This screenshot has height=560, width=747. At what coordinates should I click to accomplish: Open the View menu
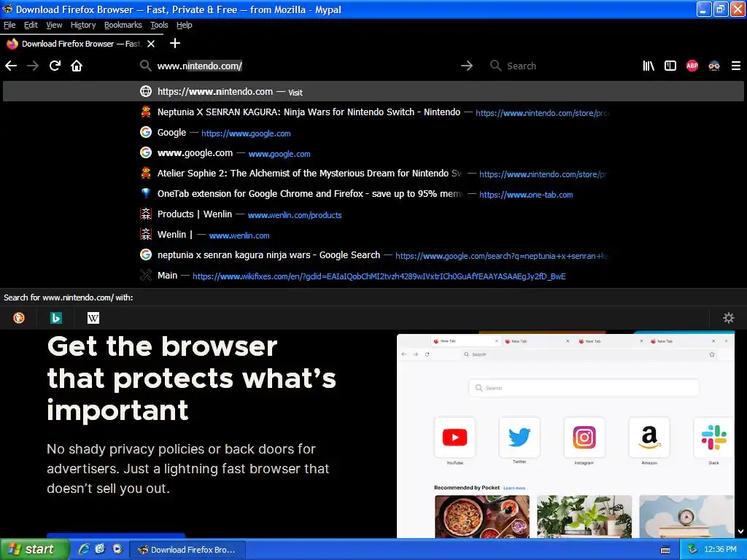coord(54,25)
